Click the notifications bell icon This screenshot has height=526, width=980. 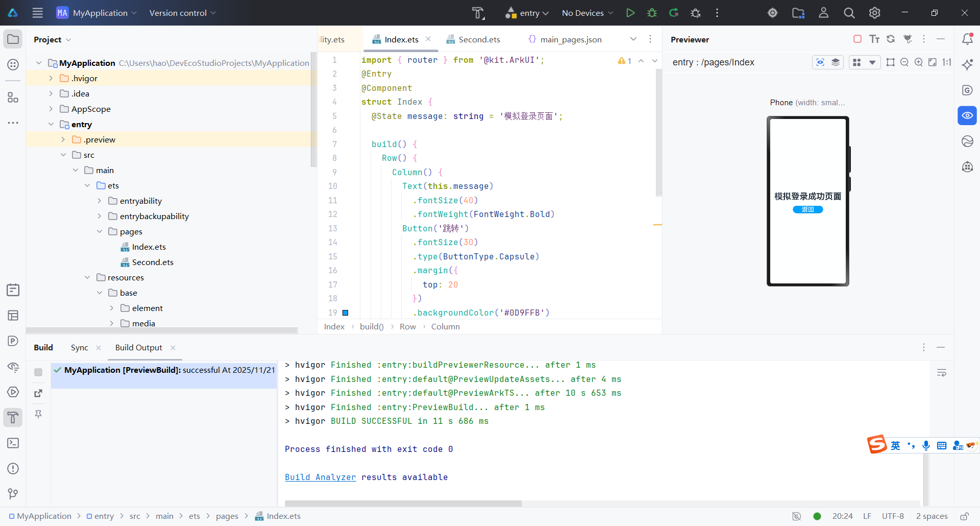coord(967,39)
